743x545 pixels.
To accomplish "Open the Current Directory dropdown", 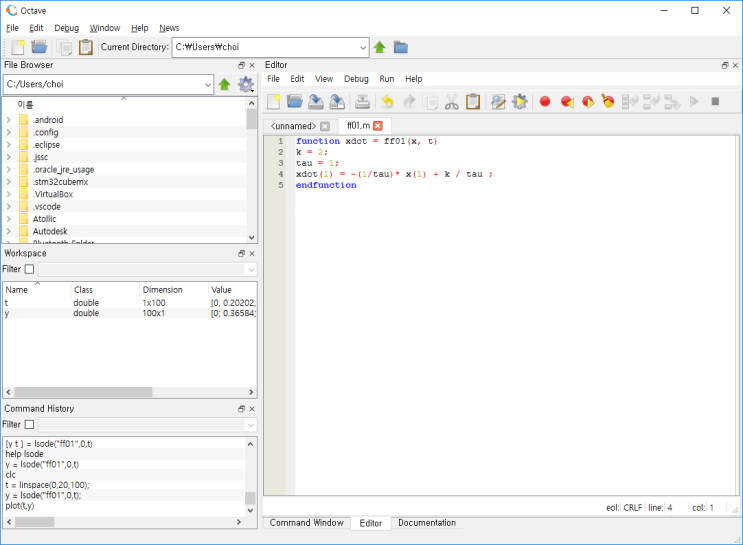I will tap(361, 47).
